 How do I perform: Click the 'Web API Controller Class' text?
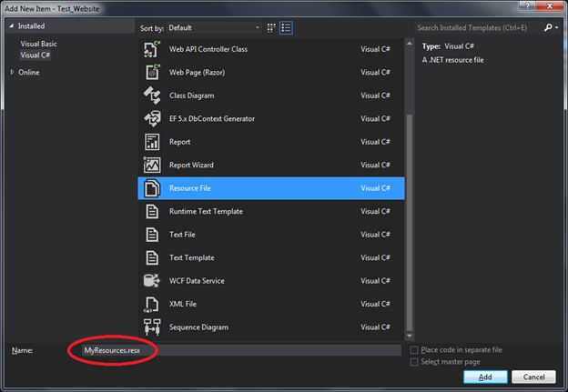click(208, 49)
